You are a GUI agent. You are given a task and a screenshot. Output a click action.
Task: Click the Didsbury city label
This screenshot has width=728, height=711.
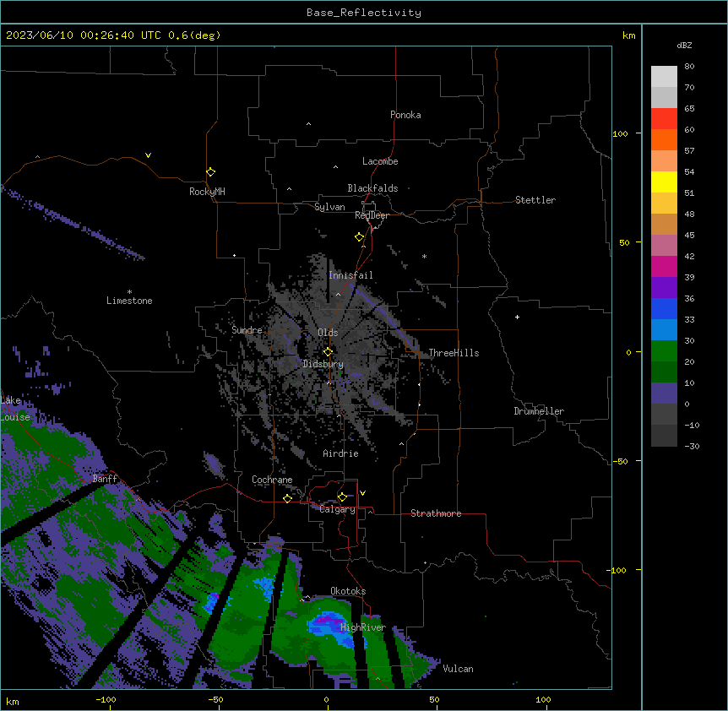tap(323, 364)
